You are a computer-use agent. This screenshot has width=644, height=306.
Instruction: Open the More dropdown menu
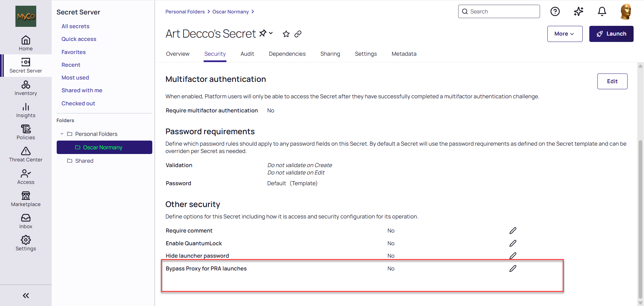[565, 34]
